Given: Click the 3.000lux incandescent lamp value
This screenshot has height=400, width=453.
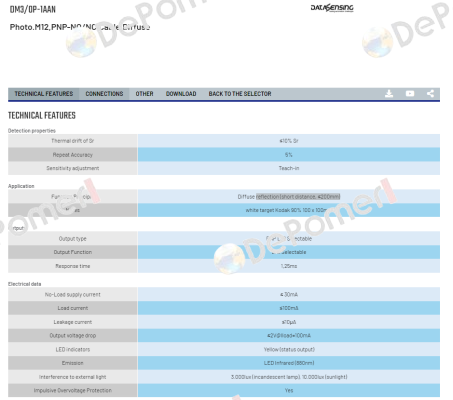Looking at the screenshot, I should [x=289, y=377].
